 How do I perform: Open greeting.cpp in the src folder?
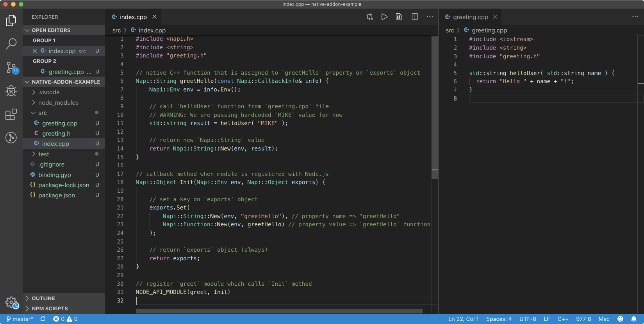[64, 123]
